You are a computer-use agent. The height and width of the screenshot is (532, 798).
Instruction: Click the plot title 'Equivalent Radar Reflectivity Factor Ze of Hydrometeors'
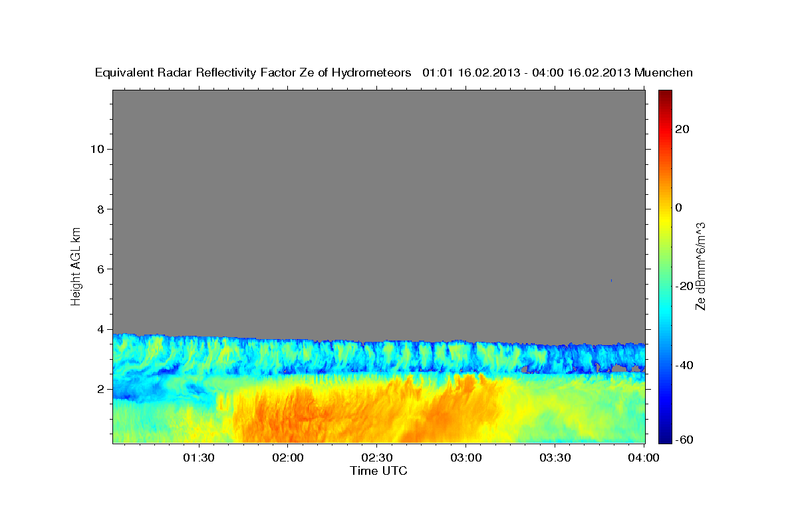(x=253, y=72)
